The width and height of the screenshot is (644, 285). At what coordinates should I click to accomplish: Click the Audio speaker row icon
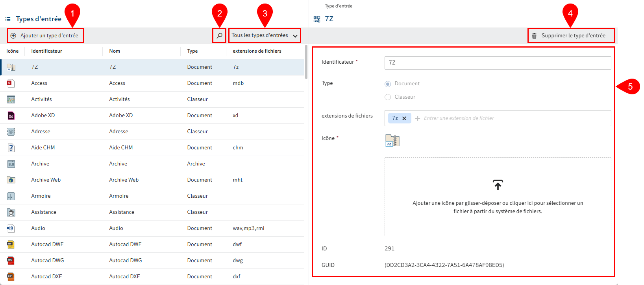click(x=11, y=228)
